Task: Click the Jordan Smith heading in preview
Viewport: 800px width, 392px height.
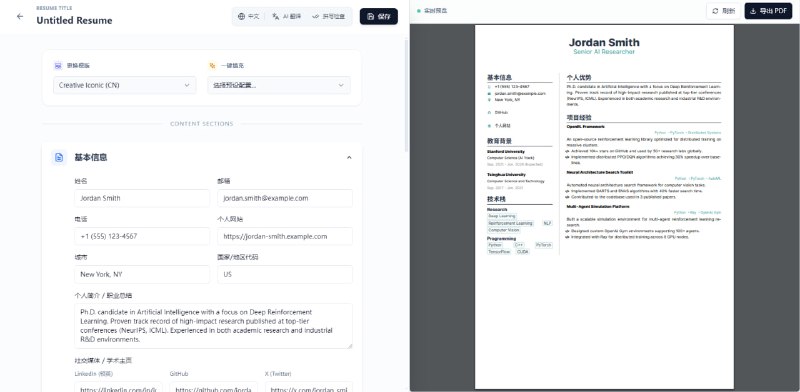Action: coord(604,42)
